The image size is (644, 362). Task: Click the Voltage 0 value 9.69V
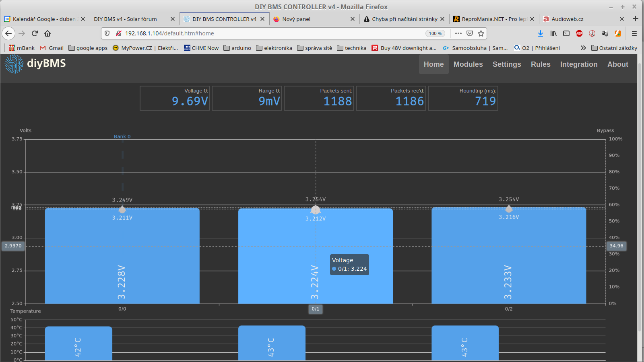pos(190,101)
